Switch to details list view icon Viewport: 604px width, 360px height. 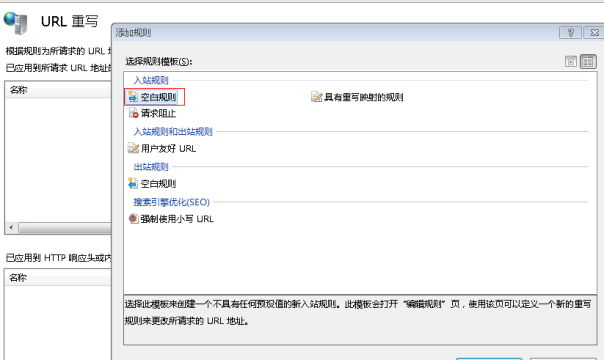pyautogui.click(x=570, y=62)
